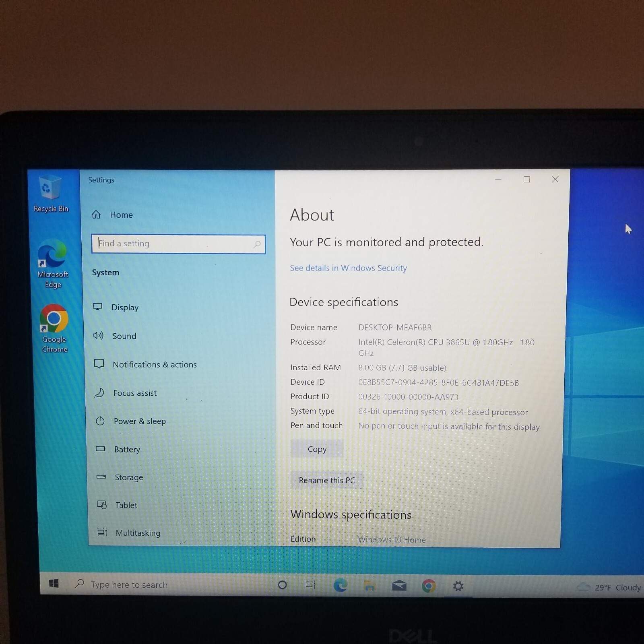Click the Device specifications heading
The image size is (644, 644).
(344, 302)
